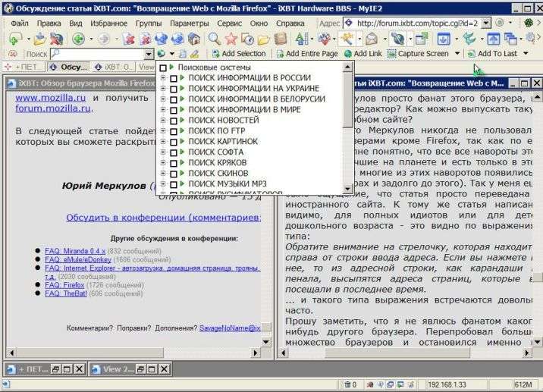Click the search list vertical scrollbar

coord(347,129)
